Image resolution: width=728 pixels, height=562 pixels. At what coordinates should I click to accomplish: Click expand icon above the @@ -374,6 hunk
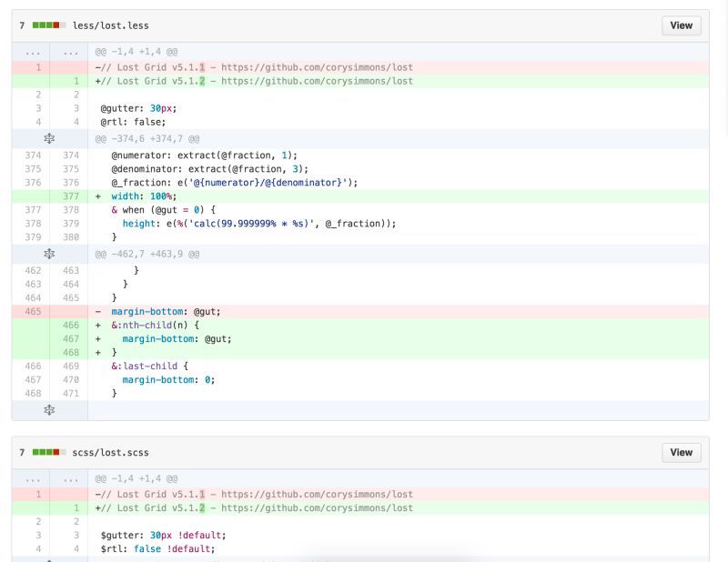[x=49, y=139]
